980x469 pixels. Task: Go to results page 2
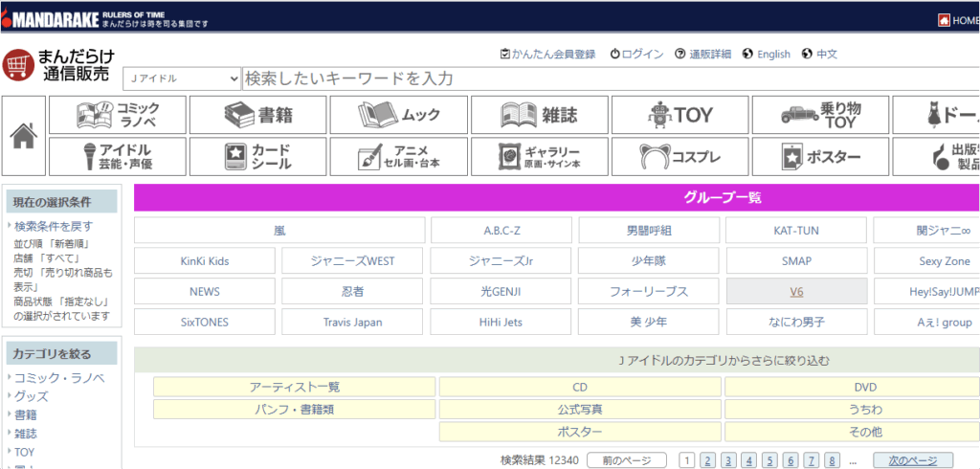point(707,461)
